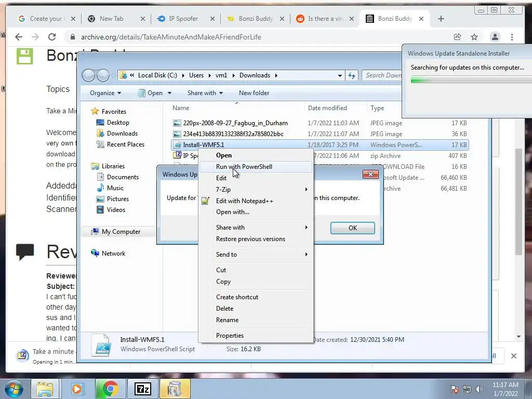
Task: Expand the Open button dropdown arrow
Action: click(x=169, y=93)
